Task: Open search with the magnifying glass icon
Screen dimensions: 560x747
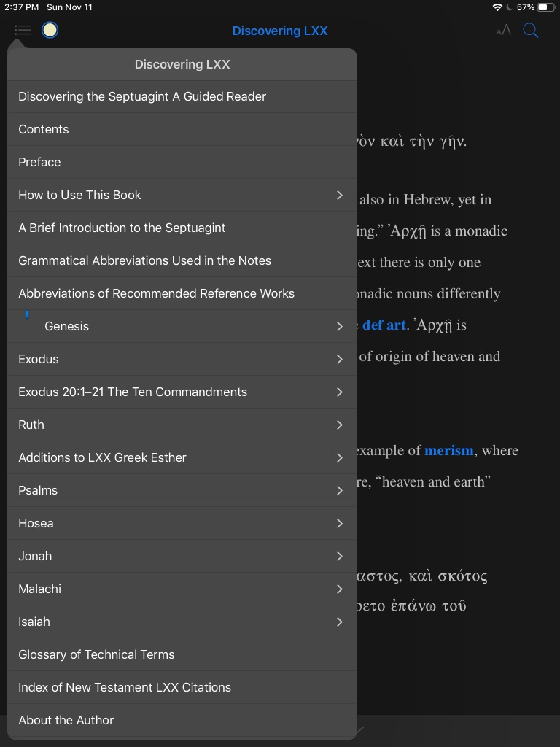Action: tap(531, 30)
